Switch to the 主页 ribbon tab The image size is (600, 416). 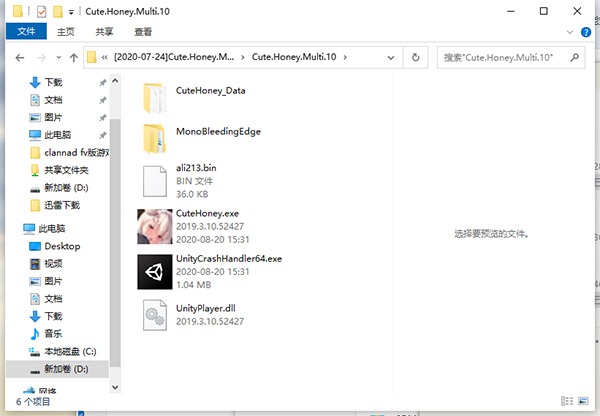pos(65,32)
